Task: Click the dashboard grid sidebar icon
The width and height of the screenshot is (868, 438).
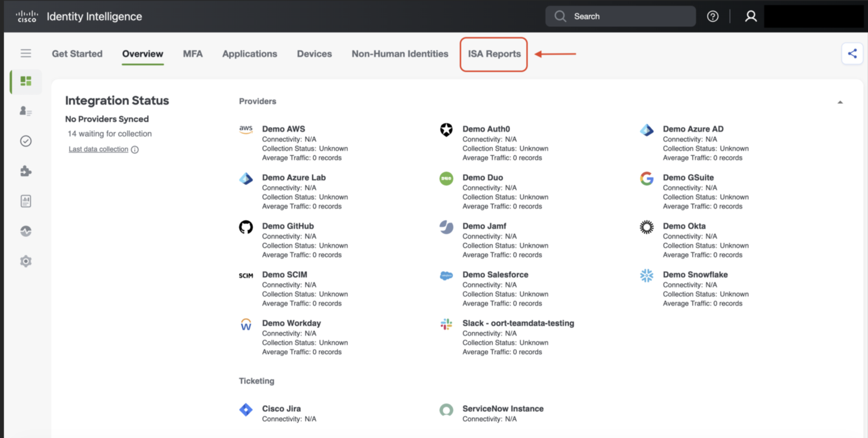Action: click(26, 81)
